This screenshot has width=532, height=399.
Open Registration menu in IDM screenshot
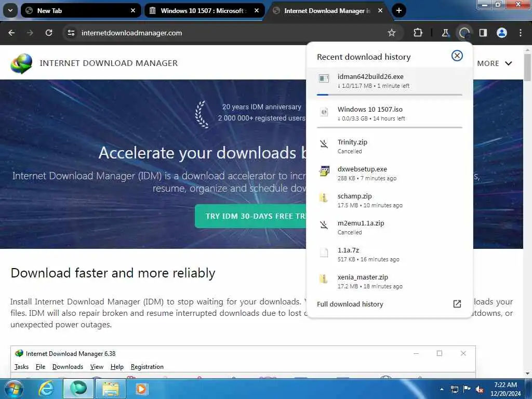[147, 367]
